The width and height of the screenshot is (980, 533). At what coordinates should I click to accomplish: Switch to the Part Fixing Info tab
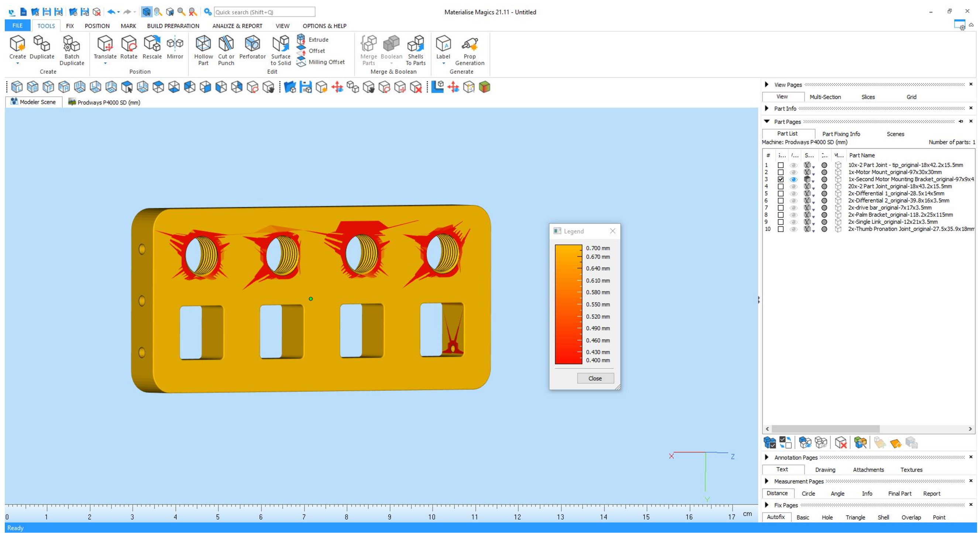click(841, 134)
